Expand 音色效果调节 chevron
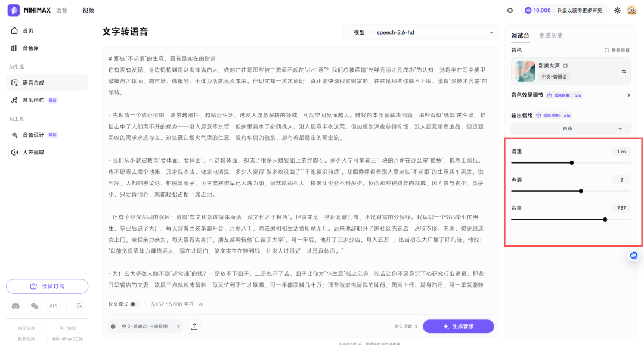The width and height of the screenshot is (644, 345). [628, 95]
